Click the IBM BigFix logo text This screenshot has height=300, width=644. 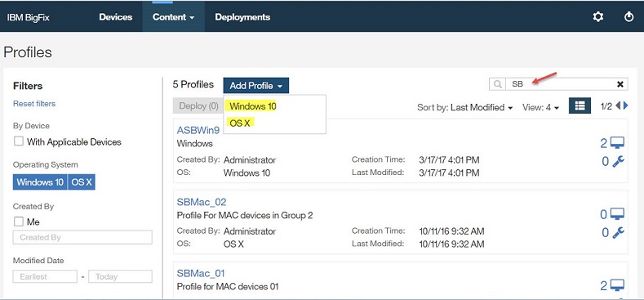tap(29, 17)
